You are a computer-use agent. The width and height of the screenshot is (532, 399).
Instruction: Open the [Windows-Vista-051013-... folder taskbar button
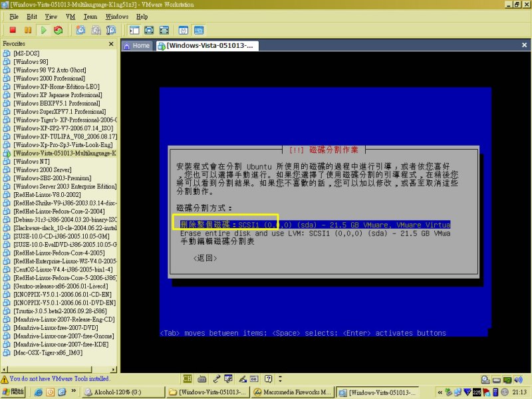pyautogui.click(x=207, y=392)
